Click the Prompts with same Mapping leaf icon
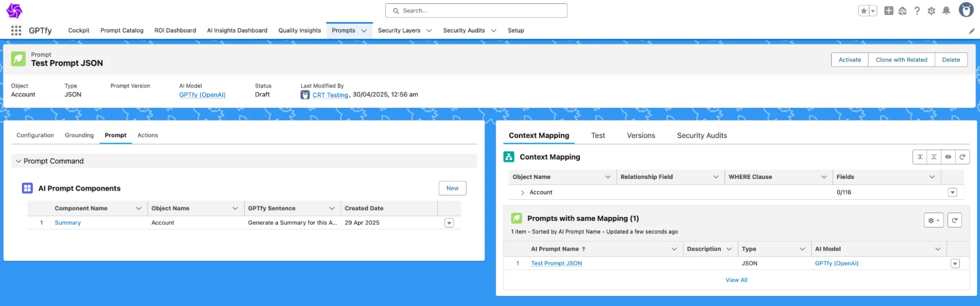The height and width of the screenshot is (306, 980). [x=517, y=218]
